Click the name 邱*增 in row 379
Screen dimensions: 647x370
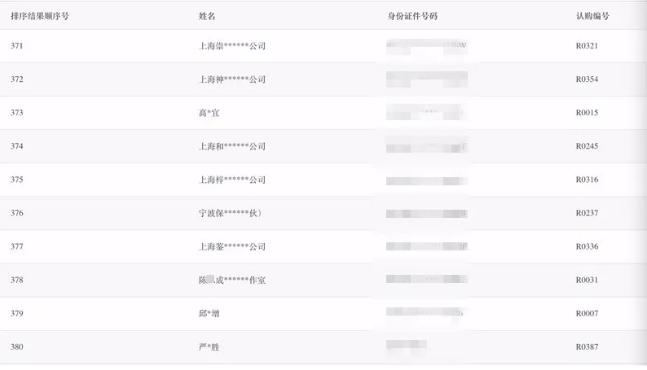click(x=209, y=313)
